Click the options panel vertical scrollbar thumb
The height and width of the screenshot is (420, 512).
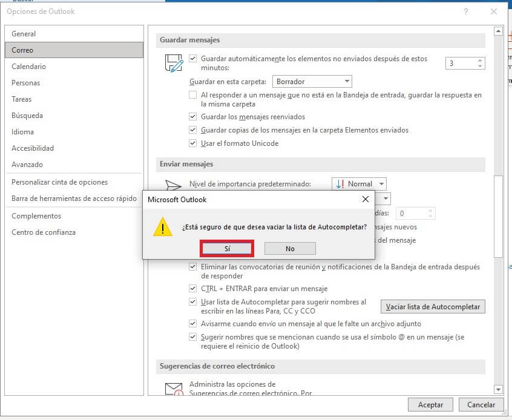tap(498, 217)
